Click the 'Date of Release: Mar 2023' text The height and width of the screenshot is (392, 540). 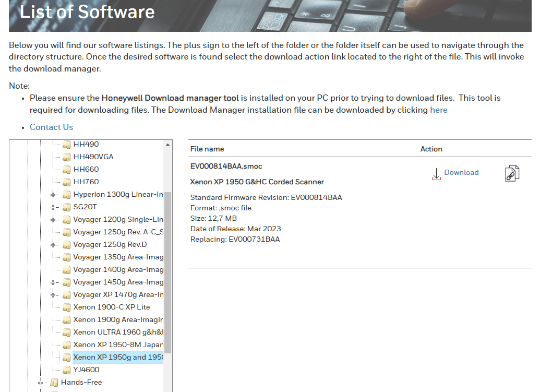coord(235,229)
